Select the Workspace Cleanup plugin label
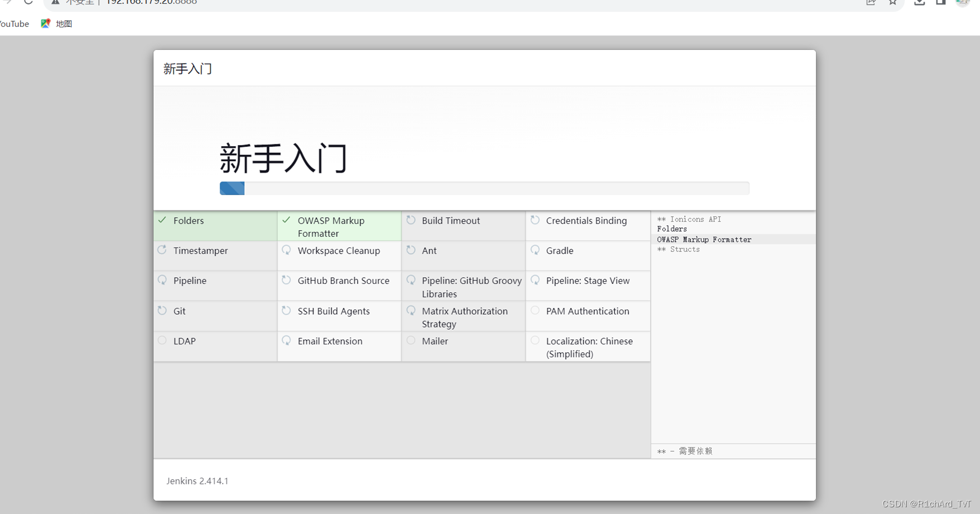Screen dimensions: 980x514 click(339, 251)
